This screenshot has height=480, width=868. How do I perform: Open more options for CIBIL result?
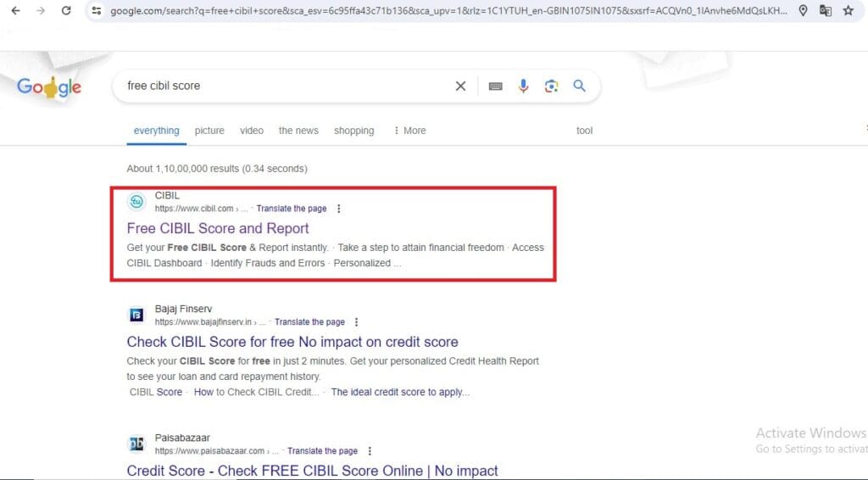click(x=339, y=209)
